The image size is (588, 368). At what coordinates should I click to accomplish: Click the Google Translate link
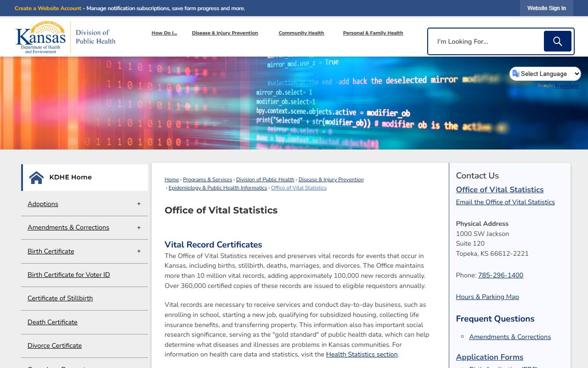[x=566, y=86]
